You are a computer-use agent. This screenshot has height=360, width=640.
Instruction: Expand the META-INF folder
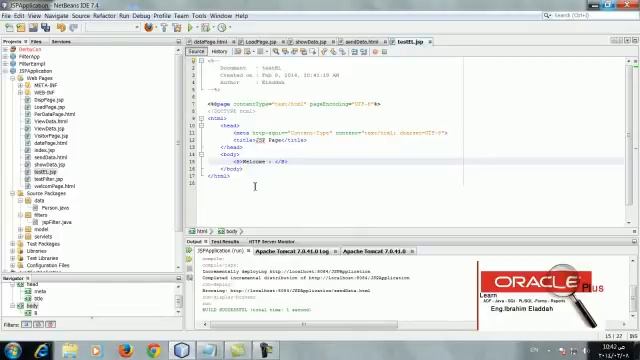point(20,85)
